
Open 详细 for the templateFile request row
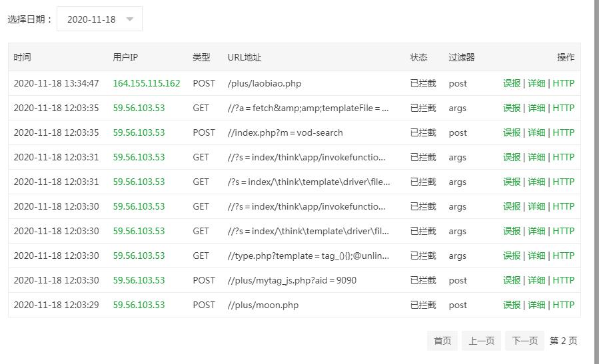(x=536, y=108)
